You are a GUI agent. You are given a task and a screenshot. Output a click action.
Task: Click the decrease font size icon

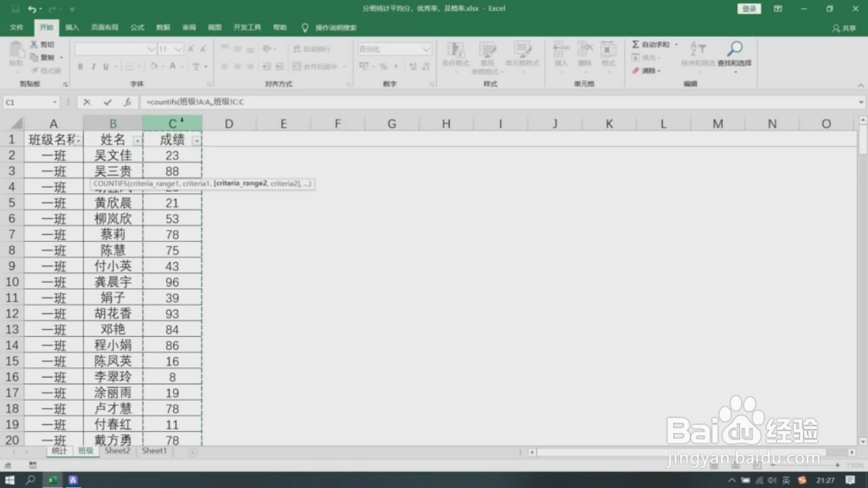203,49
